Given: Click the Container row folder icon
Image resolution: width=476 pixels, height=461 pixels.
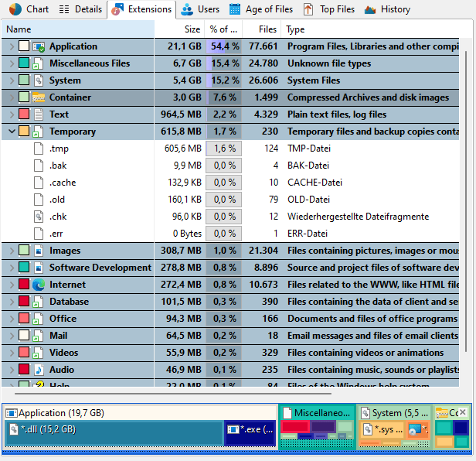Looking at the screenshot, I should click(x=39, y=97).
